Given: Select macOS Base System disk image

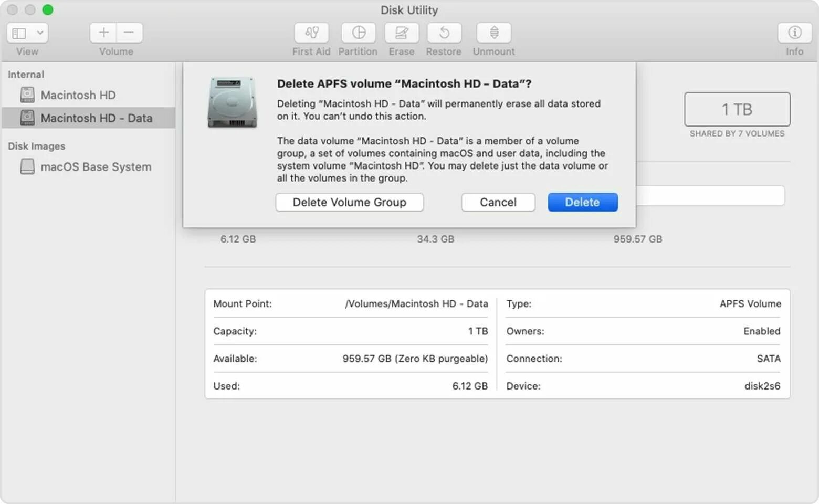Looking at the screenshot, I should [x=88, y=167].
